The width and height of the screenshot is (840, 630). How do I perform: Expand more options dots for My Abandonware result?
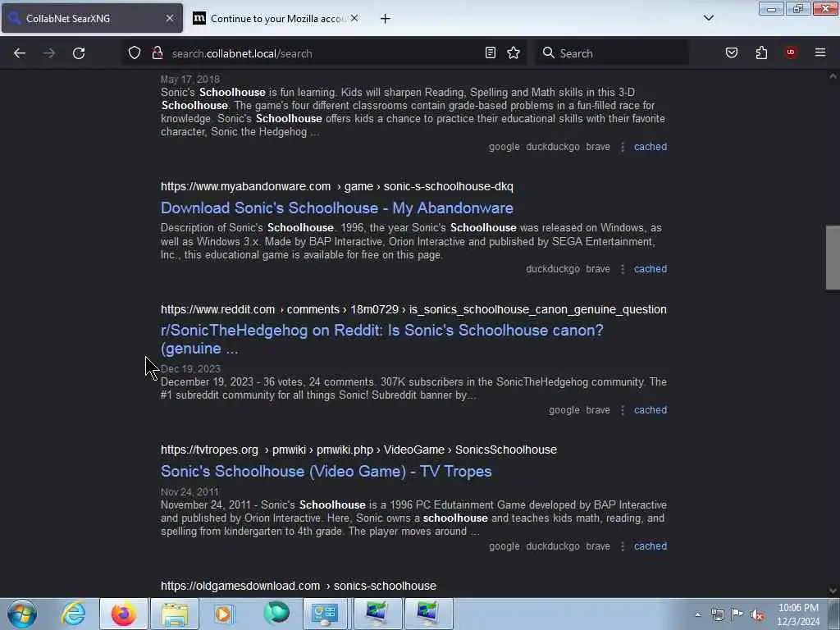click(x=622, y=269)
